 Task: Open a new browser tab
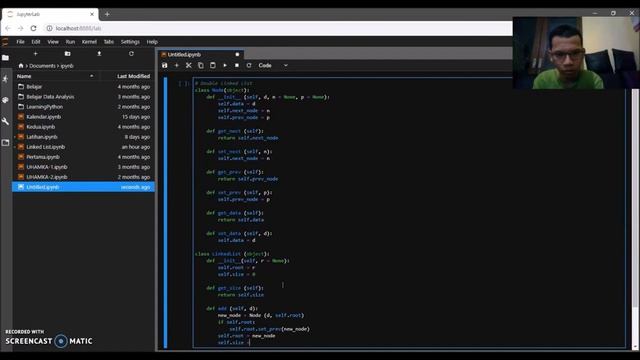(x=107, y=14)
